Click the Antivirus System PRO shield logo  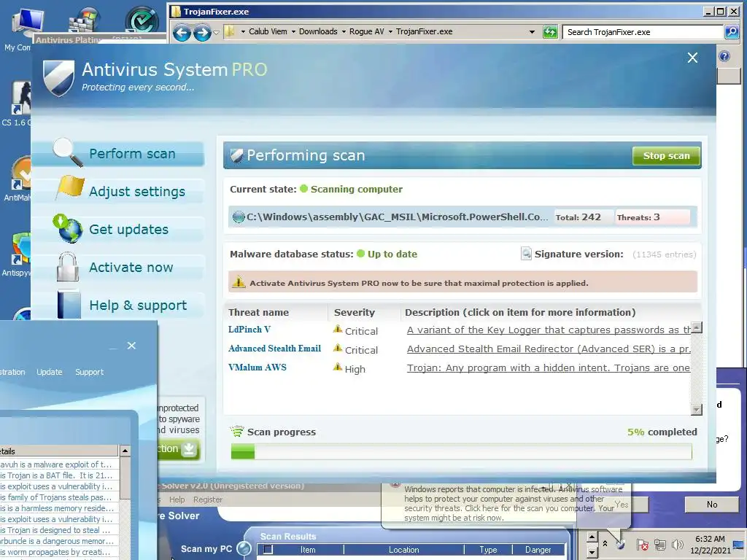pos(58,77)
